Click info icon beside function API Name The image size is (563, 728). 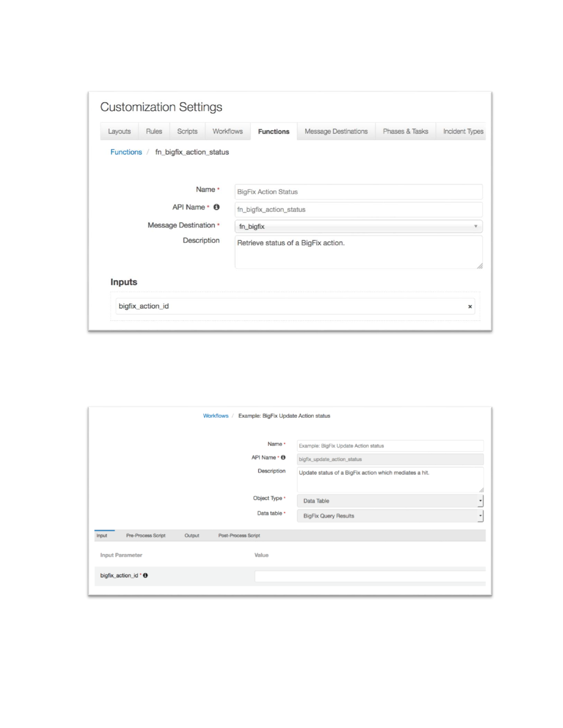tap(217, 207)
